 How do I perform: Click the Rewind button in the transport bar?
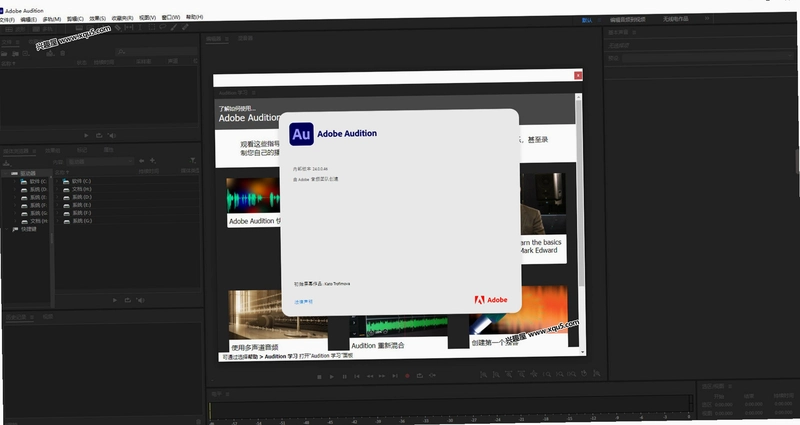click(369, 376)
